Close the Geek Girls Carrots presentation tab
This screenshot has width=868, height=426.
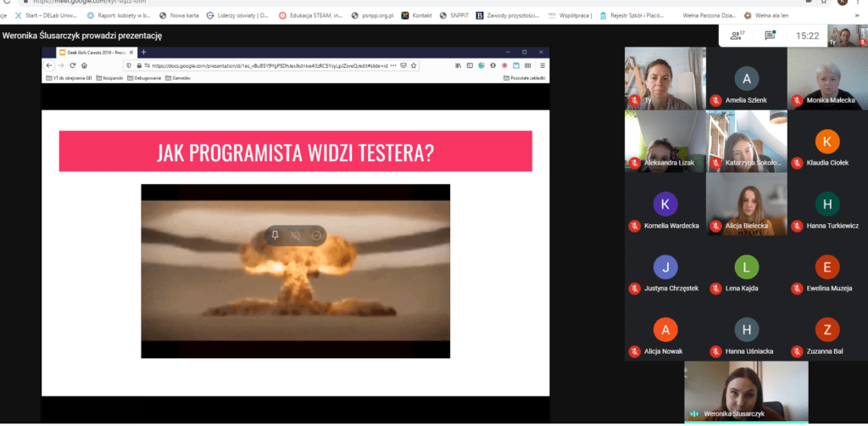pyautogui.click(x=131, y=52)
